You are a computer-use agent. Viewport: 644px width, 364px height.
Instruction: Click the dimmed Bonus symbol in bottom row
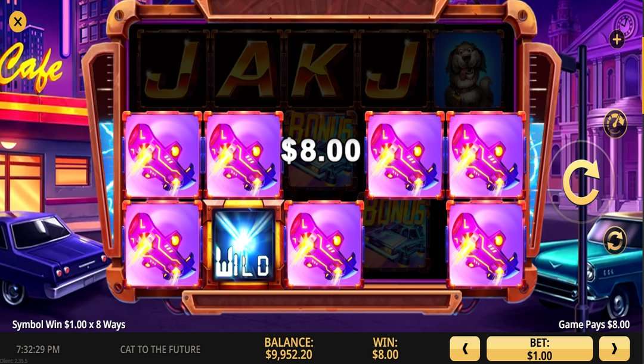click(x=395, y=240)
